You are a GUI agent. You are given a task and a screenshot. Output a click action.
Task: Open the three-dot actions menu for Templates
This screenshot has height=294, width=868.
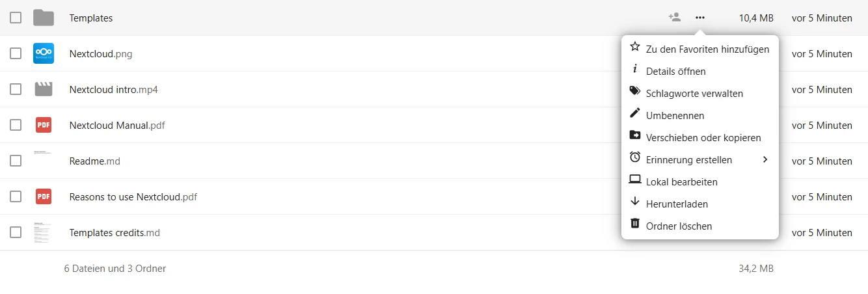(x=700, y=18)
